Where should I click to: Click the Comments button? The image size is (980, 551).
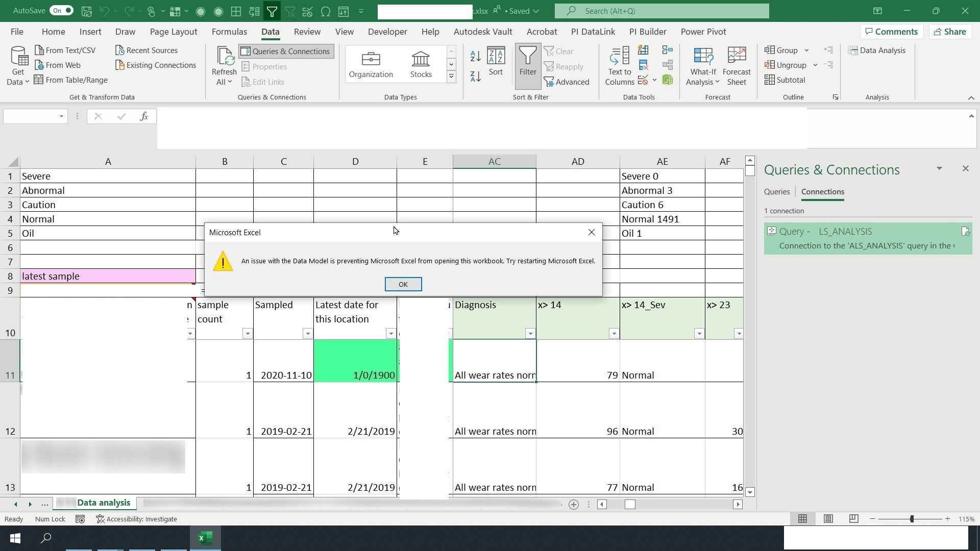point(891,32)
